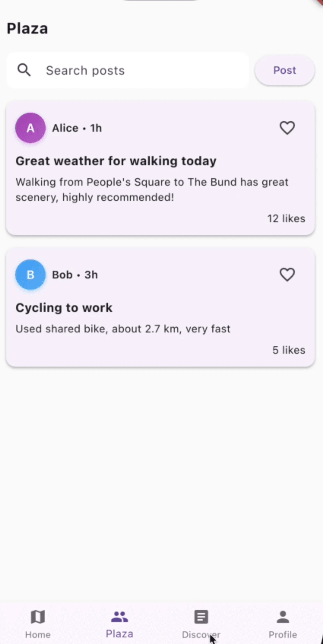Like Alice's post with heart icon
The image size is (323, 644).
click(x=287, y=128)
